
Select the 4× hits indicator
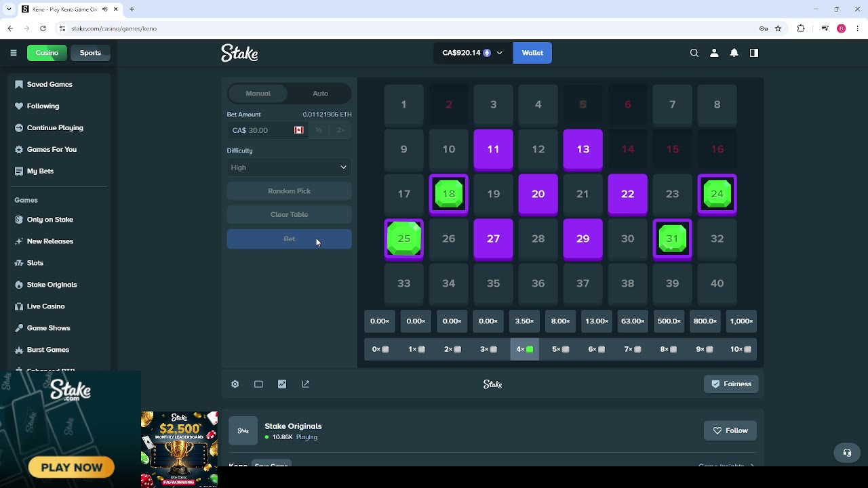[x=524, y=349]
